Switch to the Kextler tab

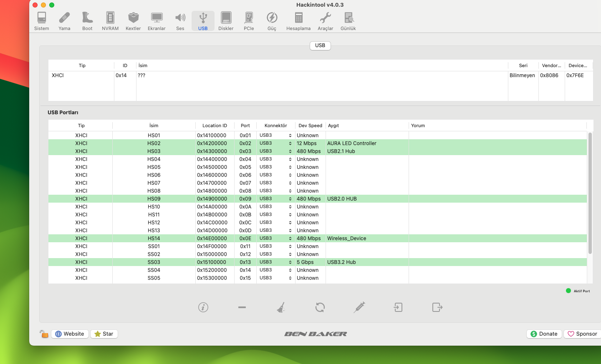(133, 21)
